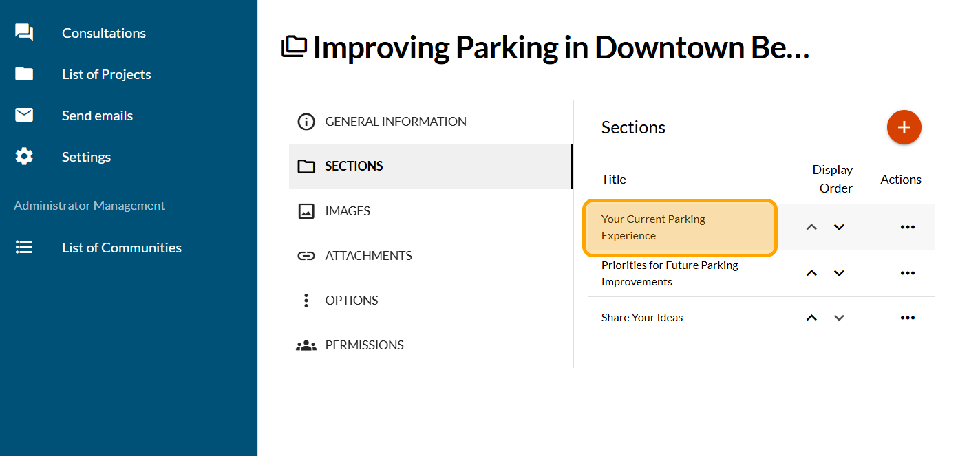
Task: Open actions menu for Your Current Parking Experience
Action: point(907,227)
